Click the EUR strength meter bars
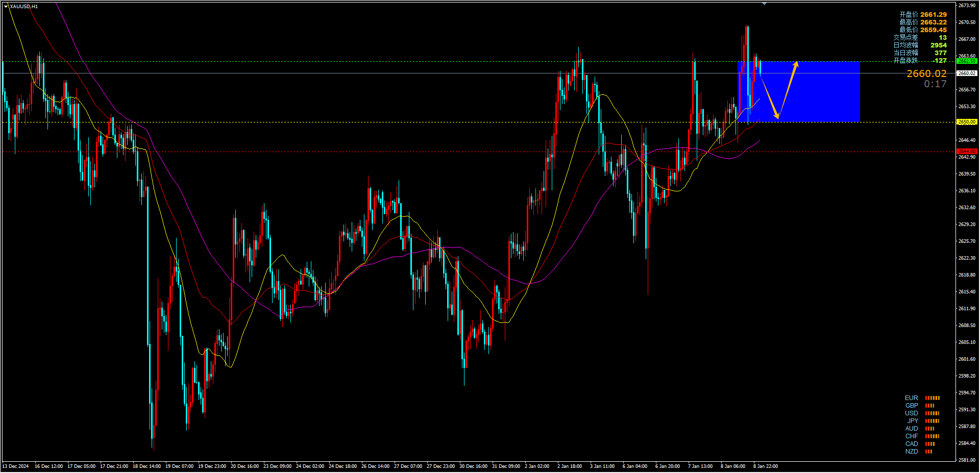This screenshot has height=473, width=980. [x=933, y=398]
